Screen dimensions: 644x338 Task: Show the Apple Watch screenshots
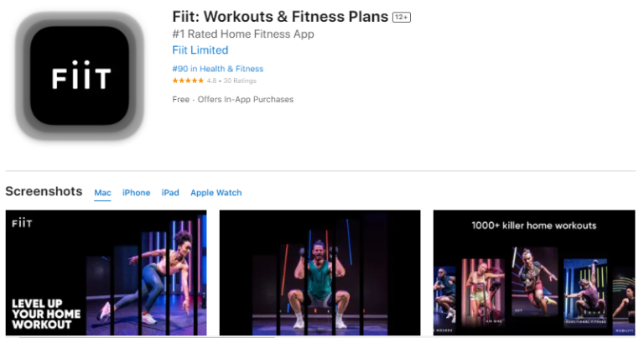coord(216,193)
